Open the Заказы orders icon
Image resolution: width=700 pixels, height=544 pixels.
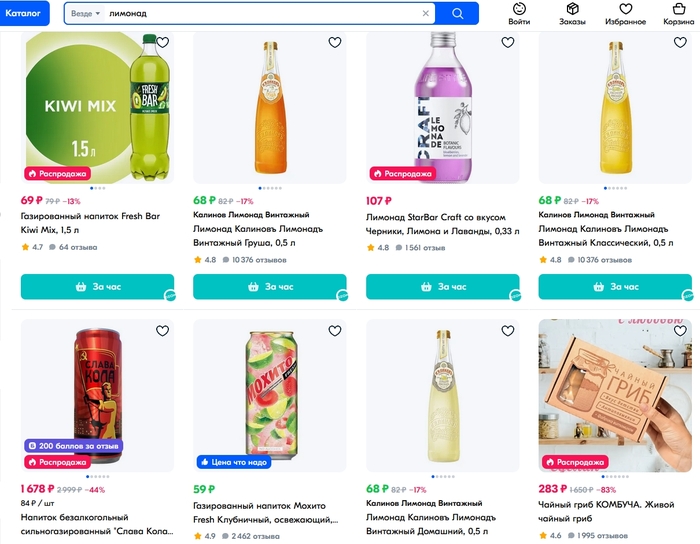(x=572, y=13)
